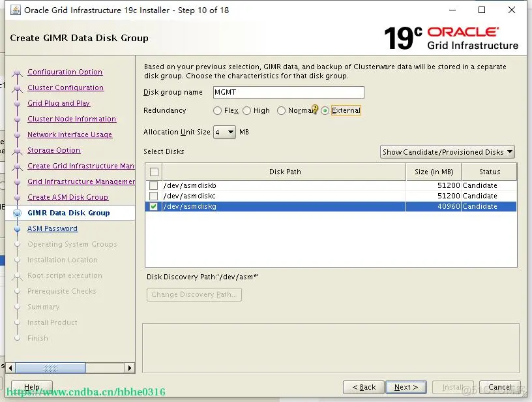
Task: Go to the Storage Option step
Action: pos(53,150)
